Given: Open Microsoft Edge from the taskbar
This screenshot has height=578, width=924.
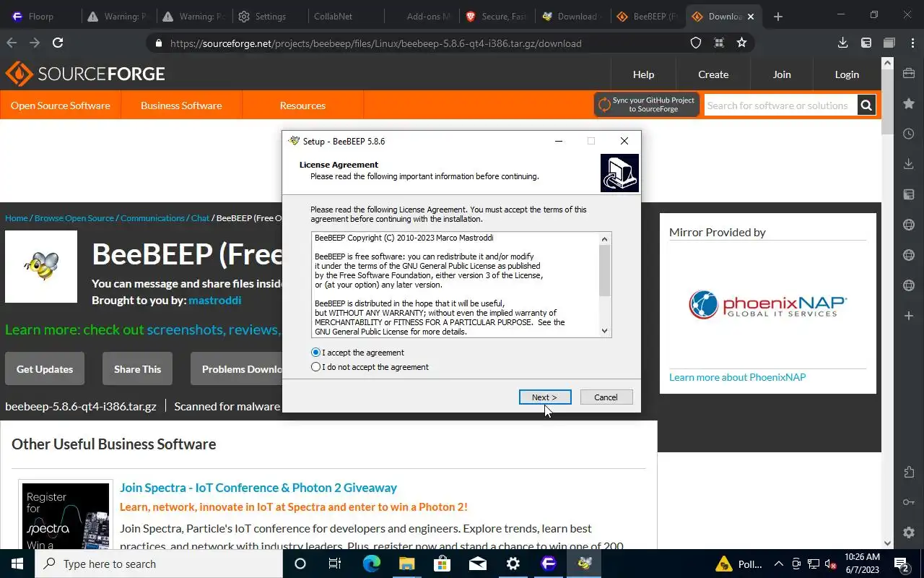Looking at the screenshot, I should pyautogui.click(x=371, y=564).
